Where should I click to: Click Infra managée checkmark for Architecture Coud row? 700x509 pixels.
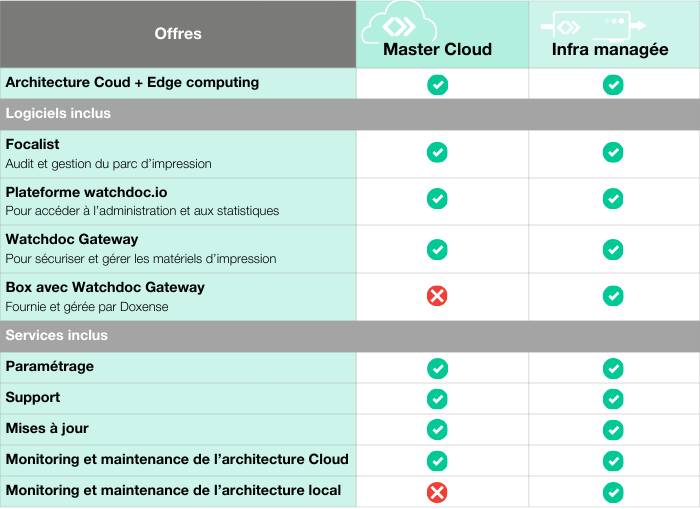click(613, 85)
